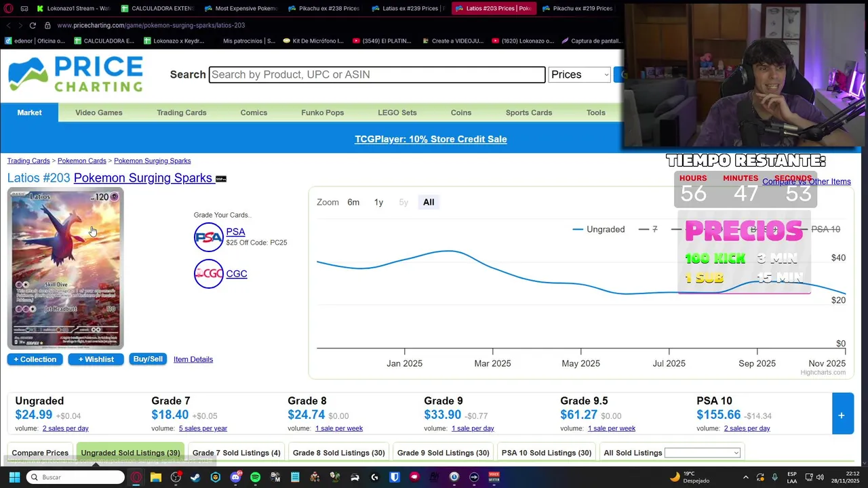Click the eBay badge next to card title

click(x=221, y=179)
